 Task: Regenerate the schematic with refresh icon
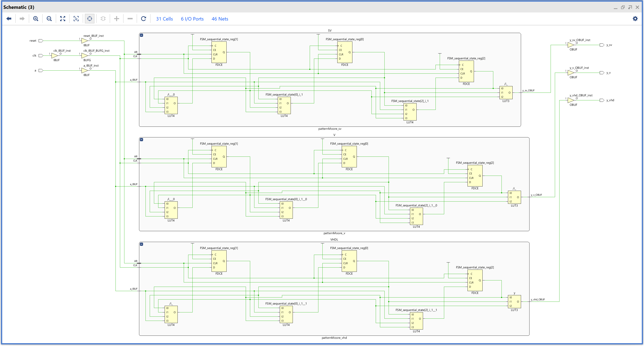(143, 19)
